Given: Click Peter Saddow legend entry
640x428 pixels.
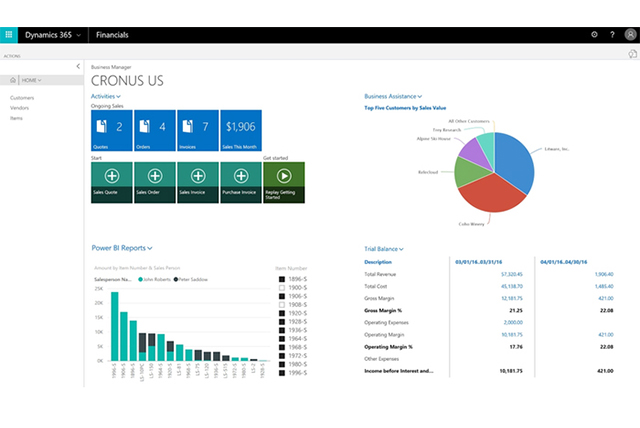Looking at the screenshot, I should (191, 279).
